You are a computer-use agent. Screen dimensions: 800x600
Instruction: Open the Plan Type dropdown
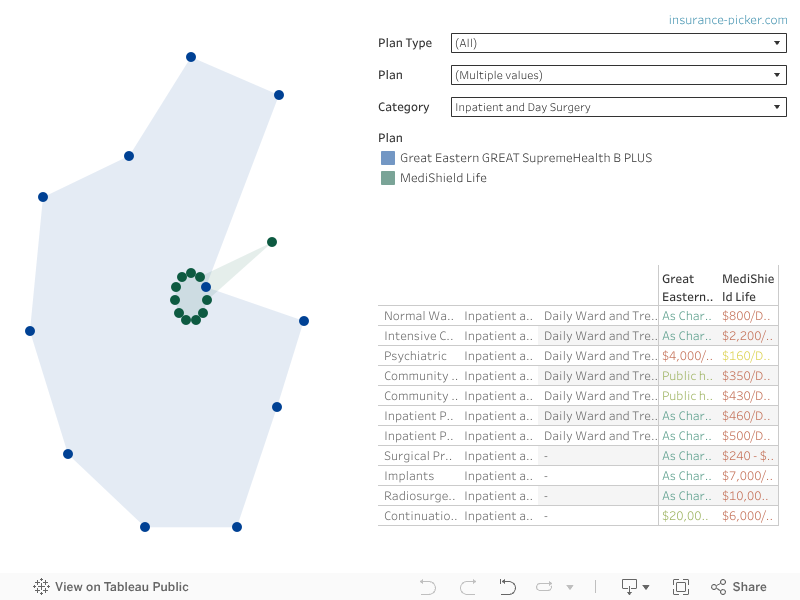pos(618,43)
